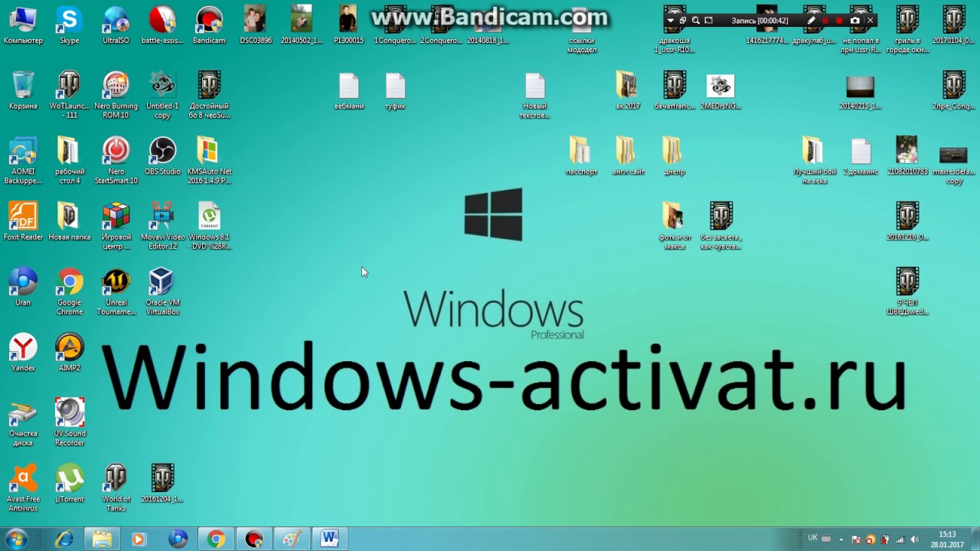Open Bandicam recorder dropdown menu arrow
Screen dimensions: 980x551
point(671,21)
